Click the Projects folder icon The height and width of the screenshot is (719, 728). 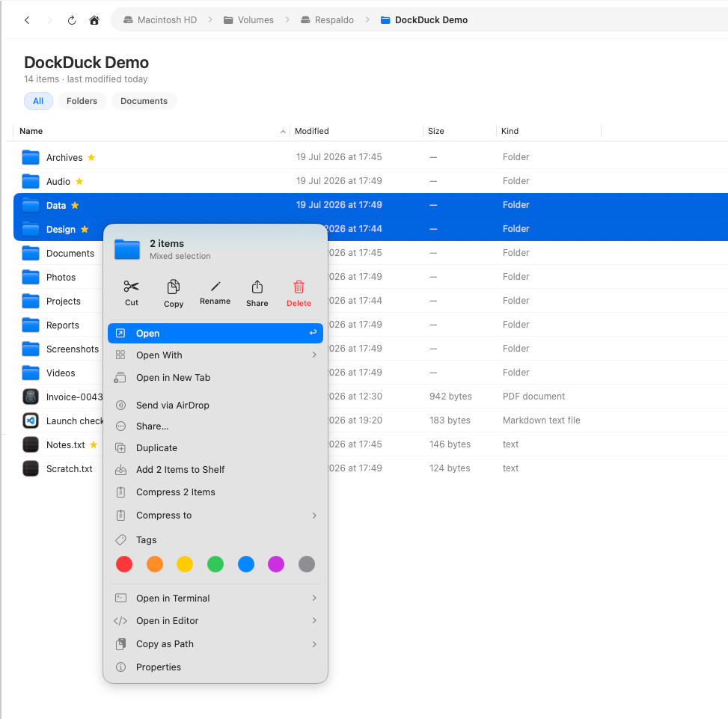(x=31, y=301)
